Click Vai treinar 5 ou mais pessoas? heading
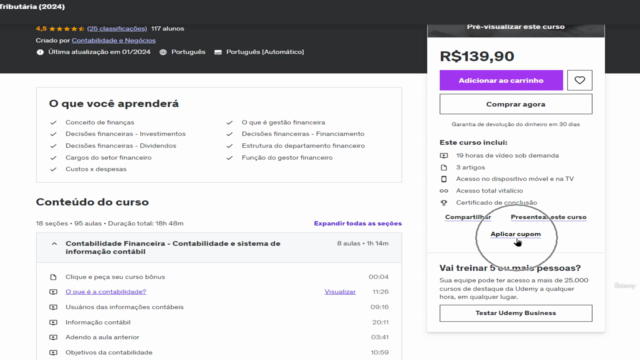Image resolution: width=640 pixels, height=360 pixels. [x=510, y=268]
